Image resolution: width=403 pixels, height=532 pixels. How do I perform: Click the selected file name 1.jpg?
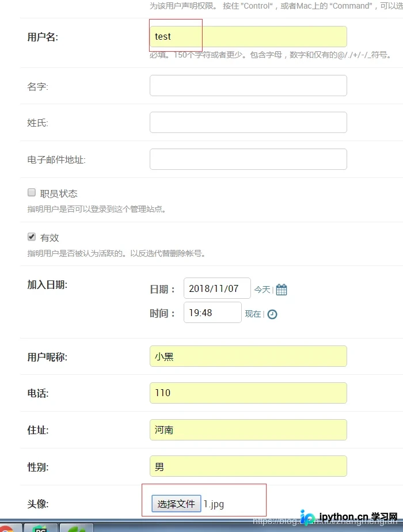click(214, 504)
